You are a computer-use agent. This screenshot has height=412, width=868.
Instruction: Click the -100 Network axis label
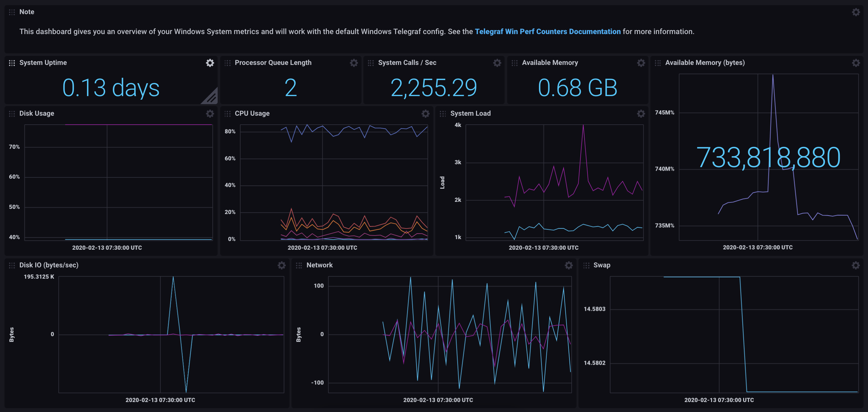[317, 383]
